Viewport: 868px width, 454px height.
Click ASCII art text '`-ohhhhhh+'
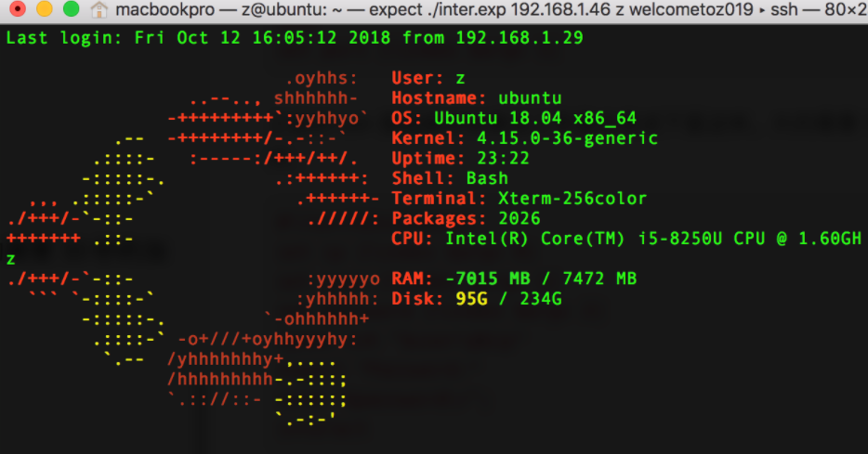(316, 318)
